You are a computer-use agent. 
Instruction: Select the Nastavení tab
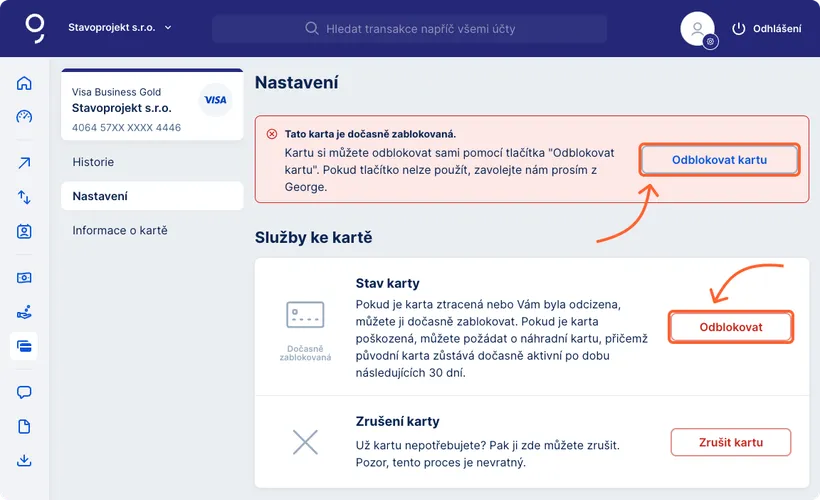coord(152,196)
